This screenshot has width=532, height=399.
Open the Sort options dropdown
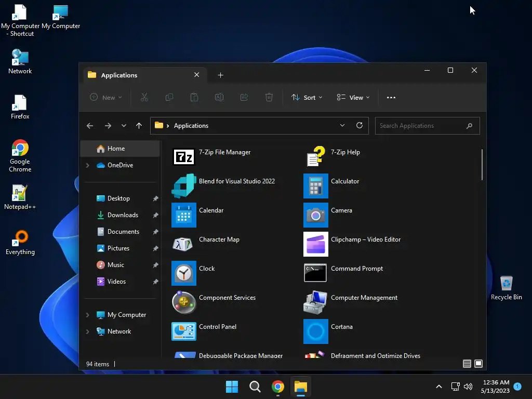(x=307, y=97)
